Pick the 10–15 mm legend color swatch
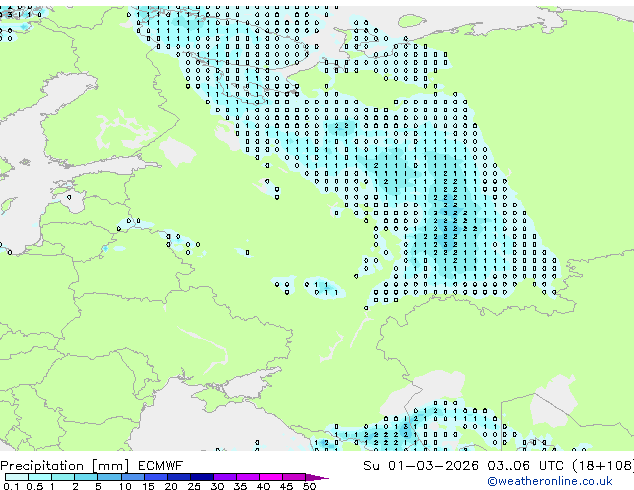The image size is (634, 490). click(132, 477)
